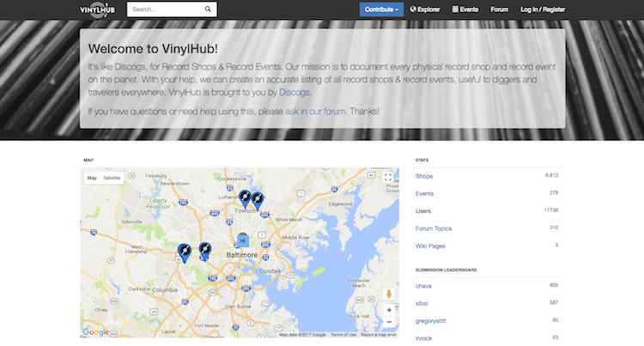Click the record shop pin left of Towson

click(245, 198)
